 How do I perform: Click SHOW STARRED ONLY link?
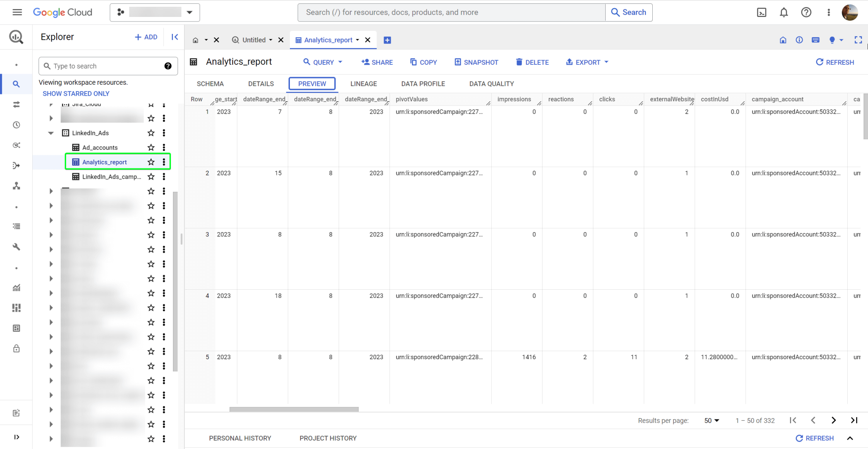tap(76, 93)
